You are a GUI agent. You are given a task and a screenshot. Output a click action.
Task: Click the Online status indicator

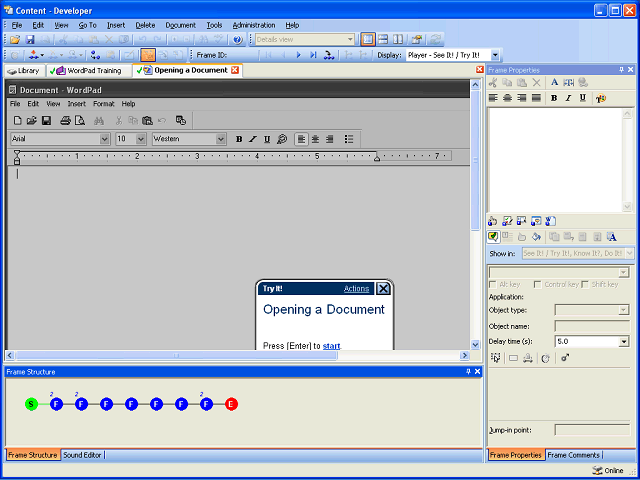[x=608, y=471]
